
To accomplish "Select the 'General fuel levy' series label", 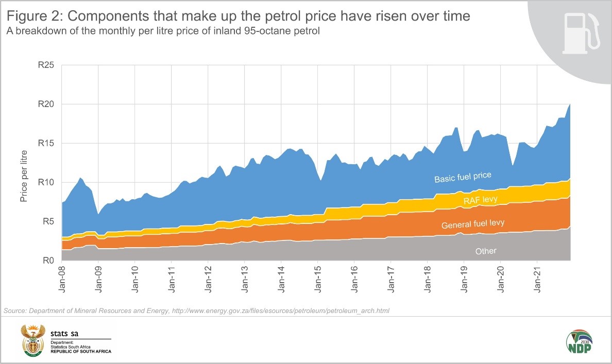I will point(472,224).
